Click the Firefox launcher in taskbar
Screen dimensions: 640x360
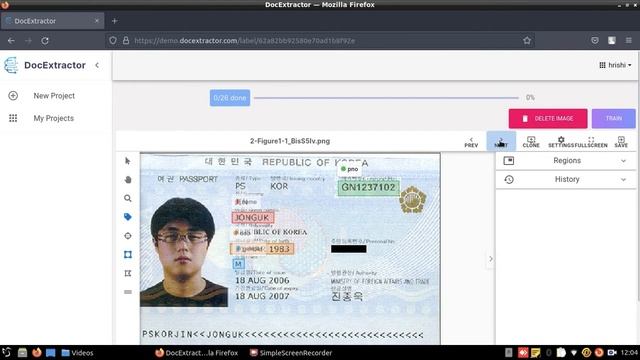36,353
